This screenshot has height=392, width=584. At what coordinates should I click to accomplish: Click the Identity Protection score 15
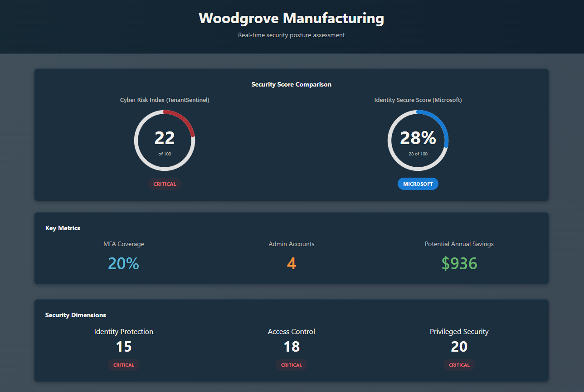[124, 347]
